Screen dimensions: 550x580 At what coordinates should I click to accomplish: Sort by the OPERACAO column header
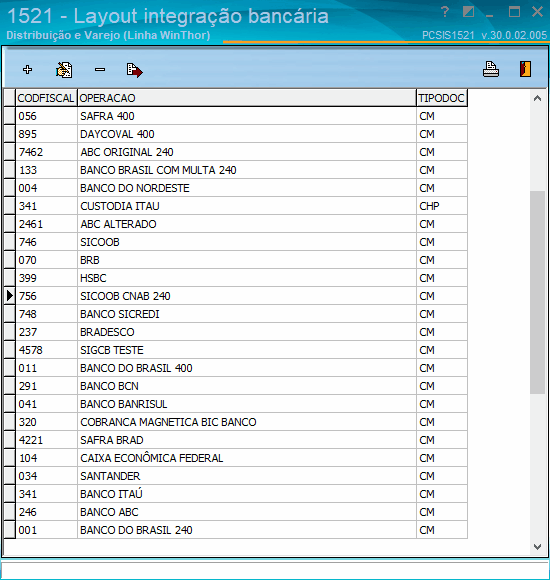pyautogui.click(x=247, y=98)
